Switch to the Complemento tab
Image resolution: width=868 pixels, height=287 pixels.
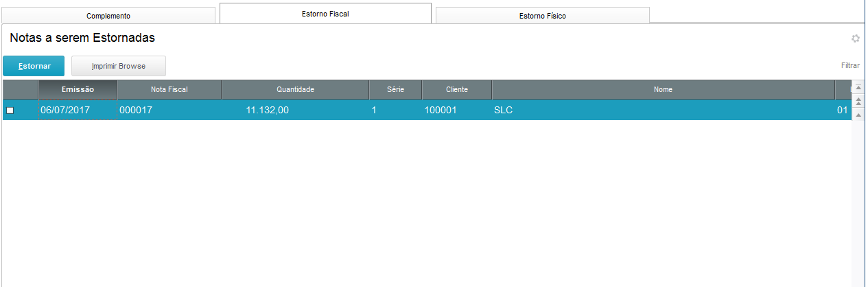point(108,15)
